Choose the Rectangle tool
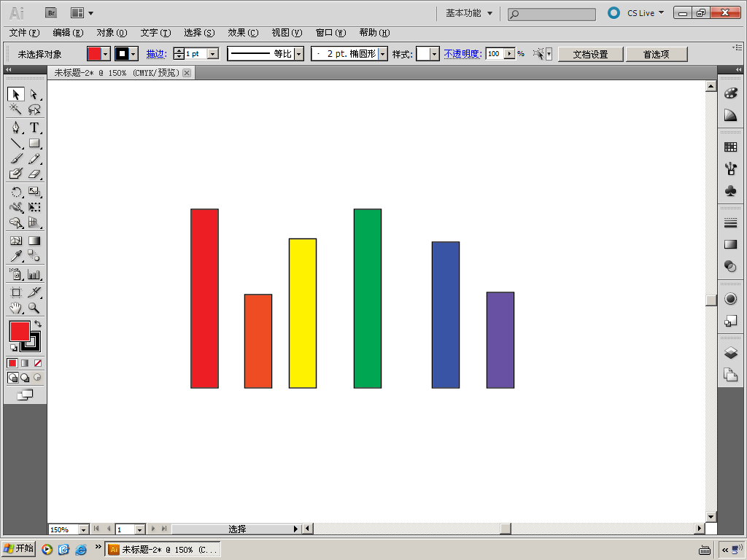Screen dimensions: 747x560 (34, 143)
